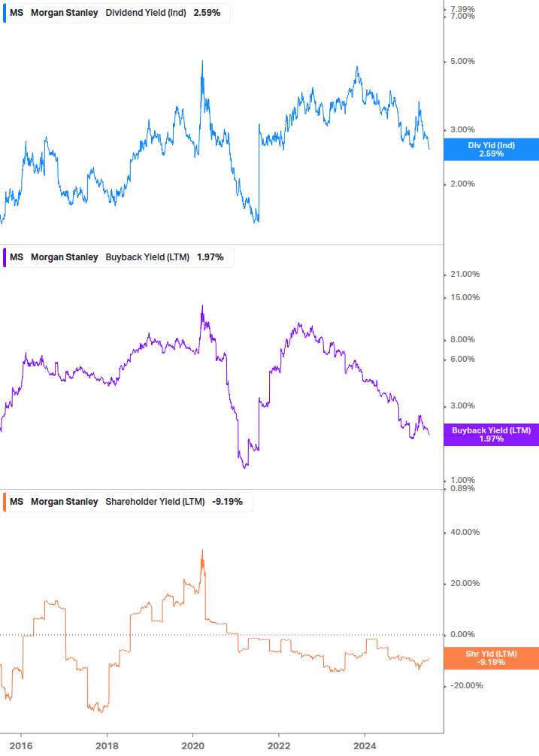The image size is (539, 756).
Task: Click the MS ticker in the Dividend Yield legend
Action: click(17, 13)
